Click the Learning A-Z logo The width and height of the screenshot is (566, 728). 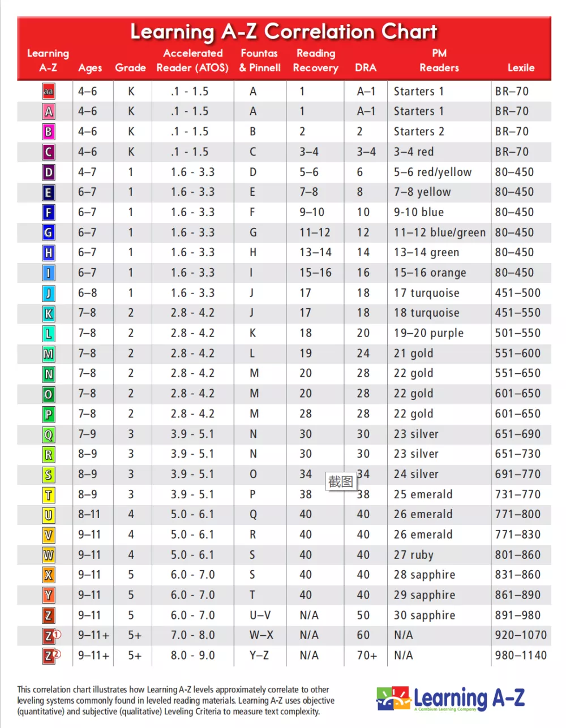click(x=451, y=699)
